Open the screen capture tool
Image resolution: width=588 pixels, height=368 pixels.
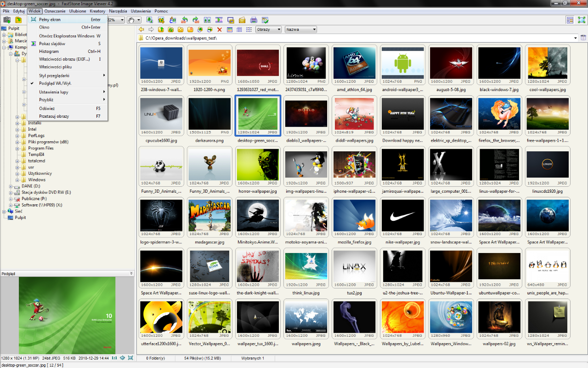[231, 20]
